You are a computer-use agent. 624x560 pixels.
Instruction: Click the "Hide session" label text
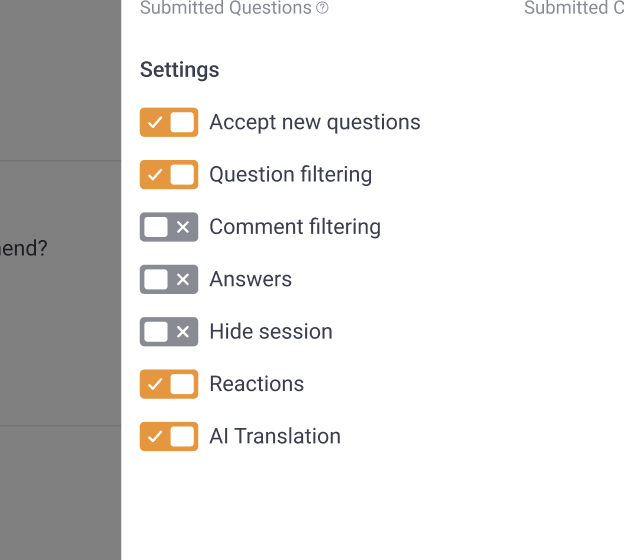(x=270, y=332)
